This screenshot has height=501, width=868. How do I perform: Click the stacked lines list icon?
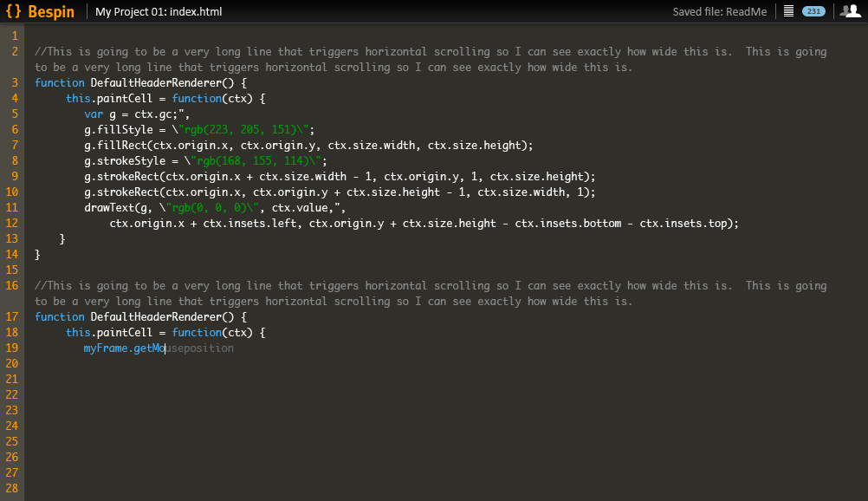(787, 11)
